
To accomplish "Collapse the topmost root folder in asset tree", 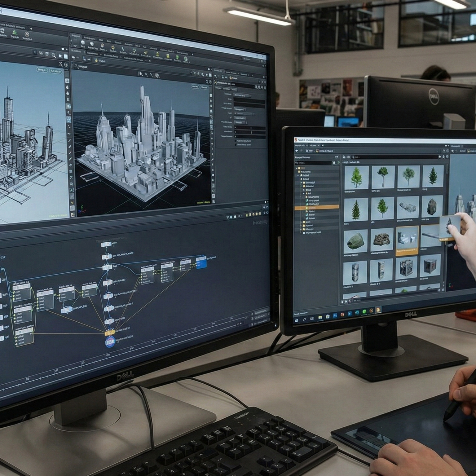I will [x=297, y=168].
